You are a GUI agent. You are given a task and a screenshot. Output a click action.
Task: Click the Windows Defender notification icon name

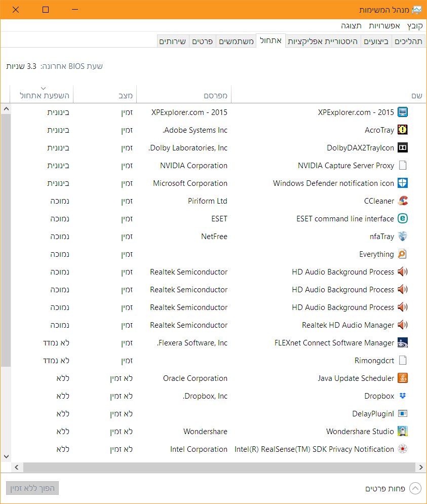333,183
